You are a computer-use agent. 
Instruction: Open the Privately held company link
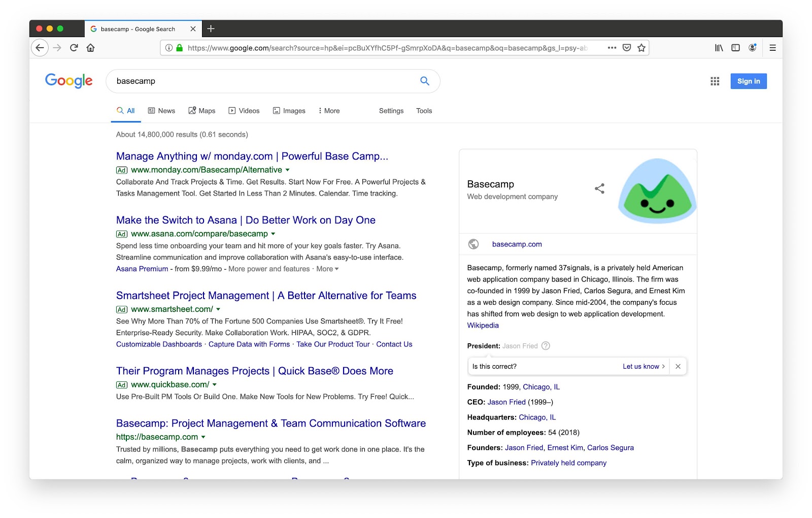click(569, 463)
